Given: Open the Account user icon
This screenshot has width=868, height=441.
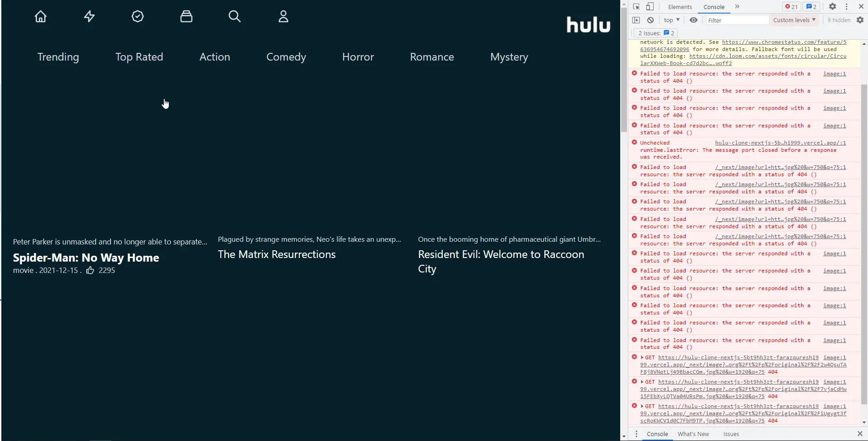Looking at the screenshot, I should (283, 17).
